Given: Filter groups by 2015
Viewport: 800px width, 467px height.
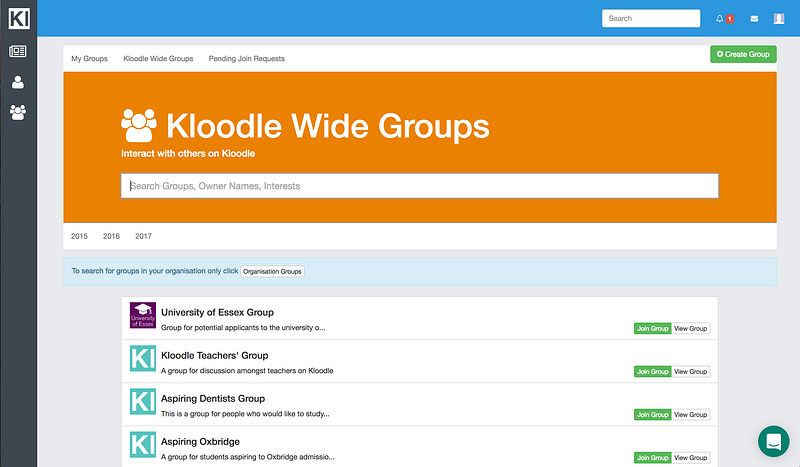Looking at the screenshot, I should [x=79, y=236].
